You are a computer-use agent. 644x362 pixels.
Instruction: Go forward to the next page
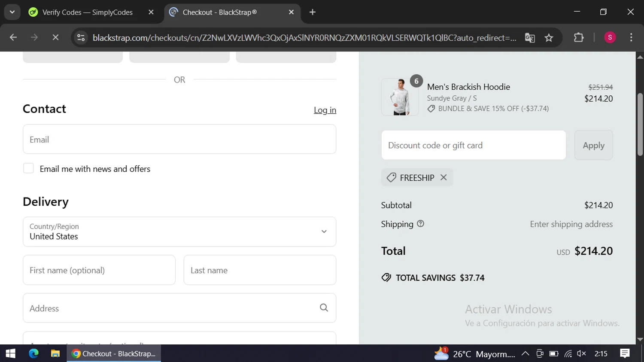(x=34, y=38)
